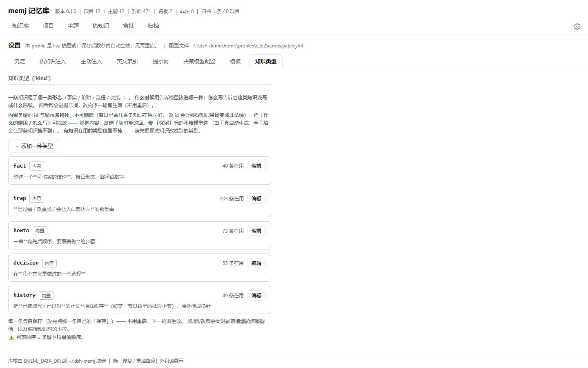Image resolution: width=588 pixels, height=368 pixels.
Task: Click the 归档 1 条 / 0 项目 status
Action: click(x=220, y=11)
